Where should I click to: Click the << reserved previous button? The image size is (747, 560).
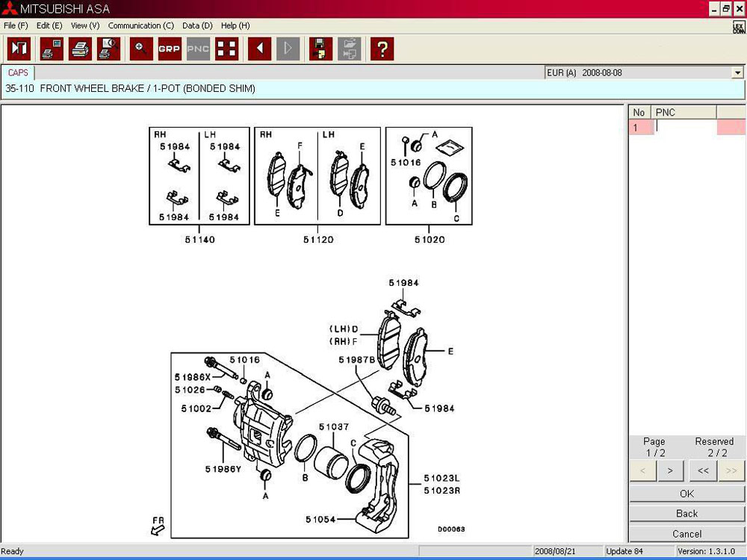pos(702,470)
